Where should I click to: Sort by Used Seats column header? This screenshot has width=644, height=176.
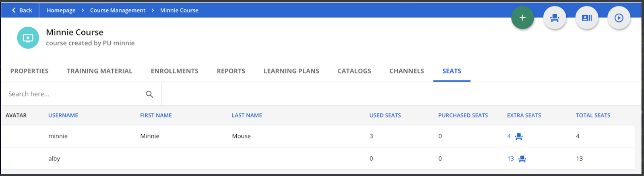tap(385, 115)
